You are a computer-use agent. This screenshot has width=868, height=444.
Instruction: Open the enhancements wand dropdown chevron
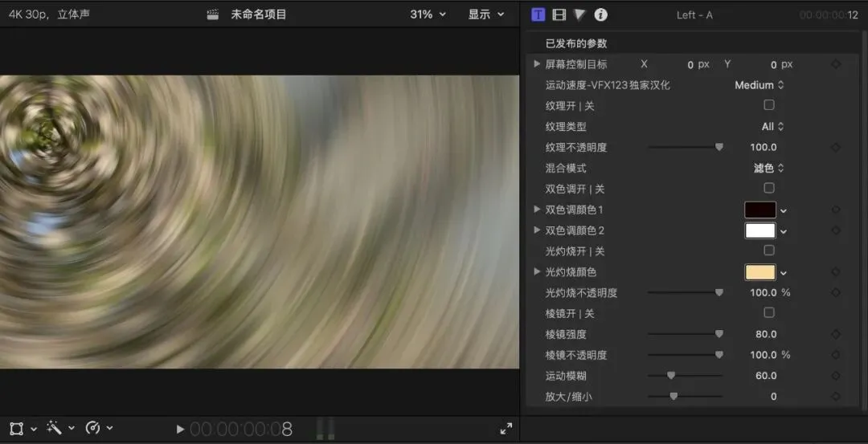tap(71, 429)
